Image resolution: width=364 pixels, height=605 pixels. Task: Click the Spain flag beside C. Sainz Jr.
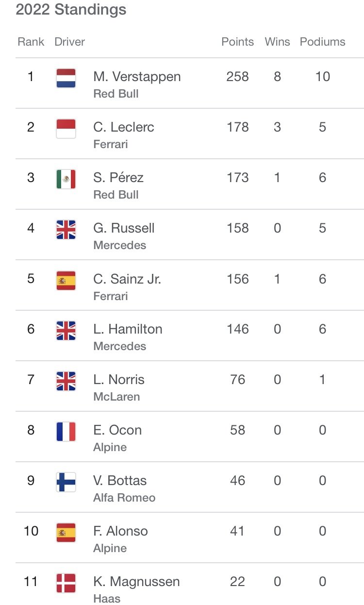tap(66, 280)
